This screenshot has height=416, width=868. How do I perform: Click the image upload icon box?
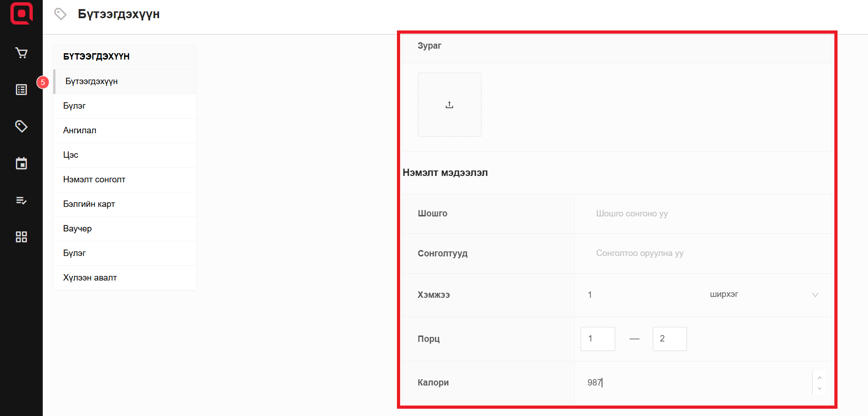449,105
